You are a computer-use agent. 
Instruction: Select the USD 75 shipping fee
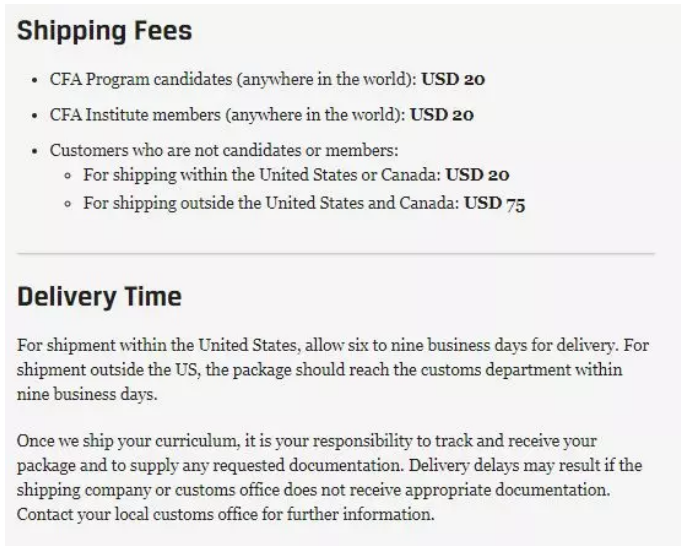(494, 204)
